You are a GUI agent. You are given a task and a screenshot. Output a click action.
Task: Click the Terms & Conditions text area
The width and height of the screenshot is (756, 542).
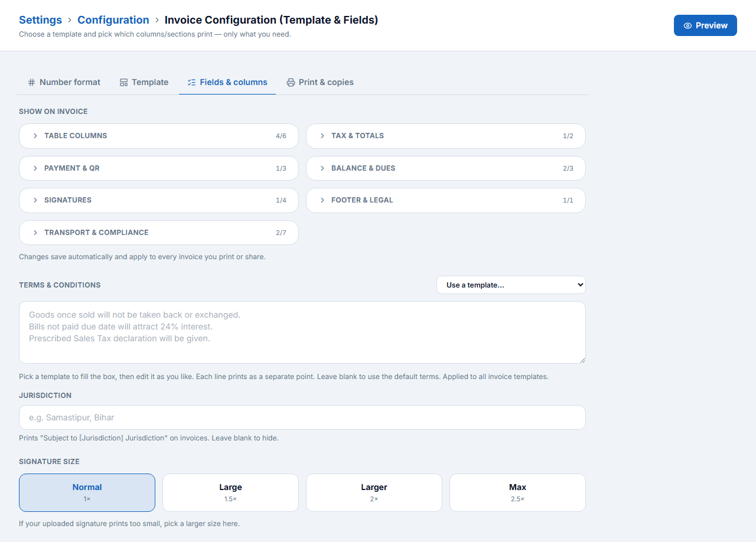coord(302,332)
